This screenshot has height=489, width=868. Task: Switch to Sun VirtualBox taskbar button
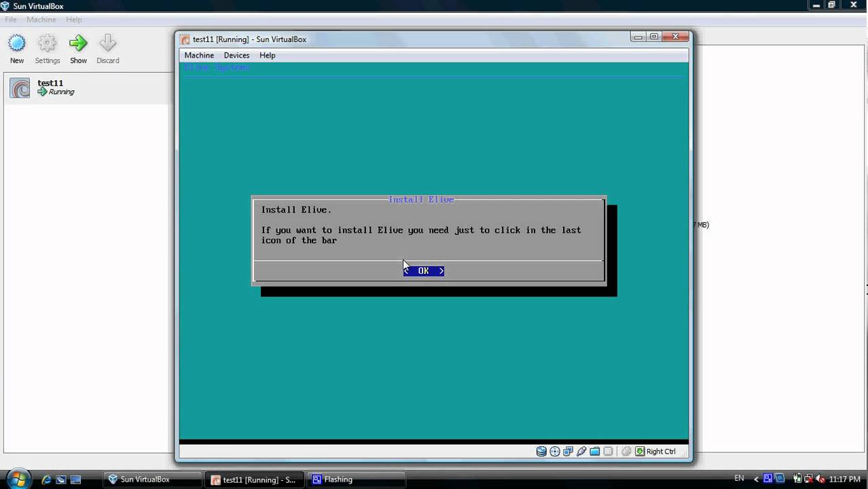tap(153, 479)
